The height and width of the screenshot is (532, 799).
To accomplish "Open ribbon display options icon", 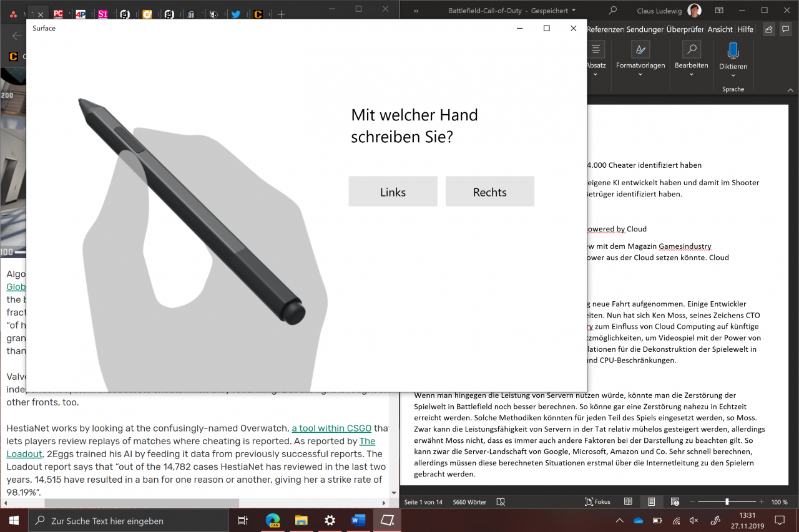I will pyautogui.click(x=719, y=11).
